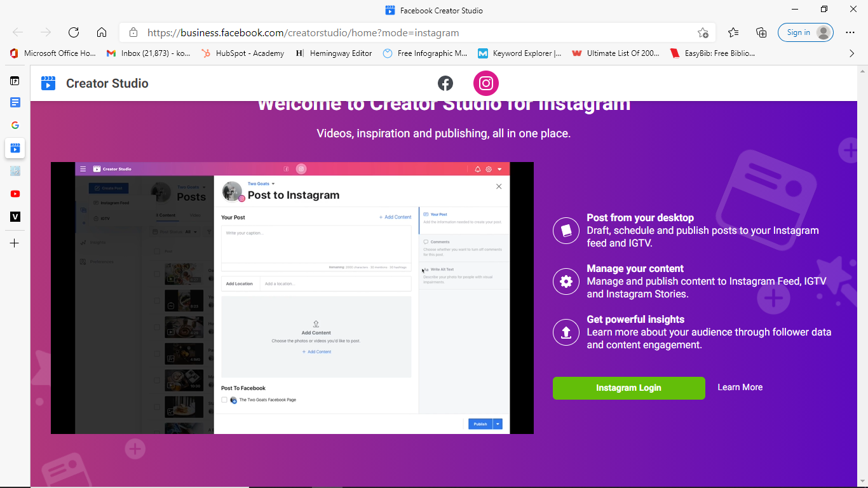The height and width of the screenshot is (488, 868).
Task: Click the Creator Studio logo icon
Action: pos(48,83)
